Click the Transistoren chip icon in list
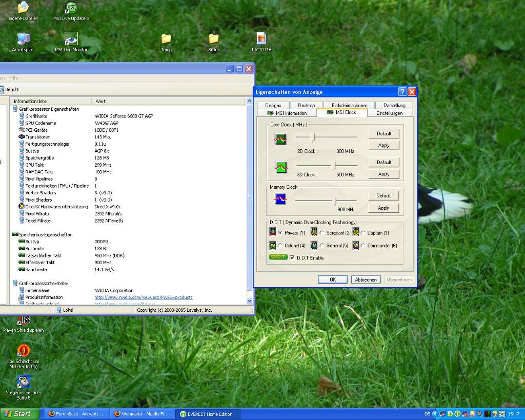 click(22, 136)
